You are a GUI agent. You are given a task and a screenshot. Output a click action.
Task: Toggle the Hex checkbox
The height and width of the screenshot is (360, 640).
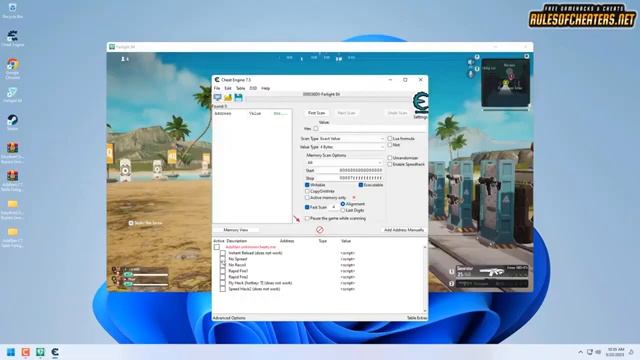coord(316,129)
